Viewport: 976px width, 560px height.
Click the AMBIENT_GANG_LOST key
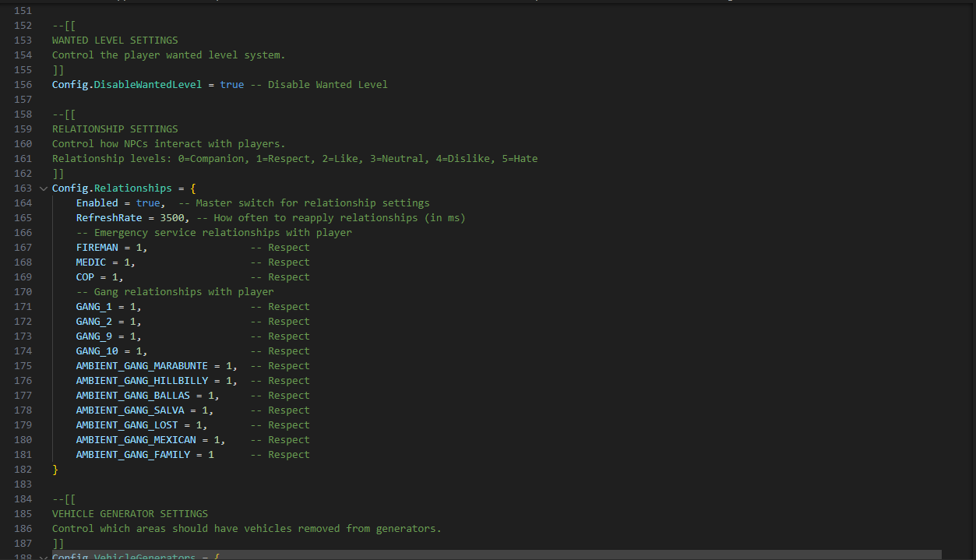[127, 425]
